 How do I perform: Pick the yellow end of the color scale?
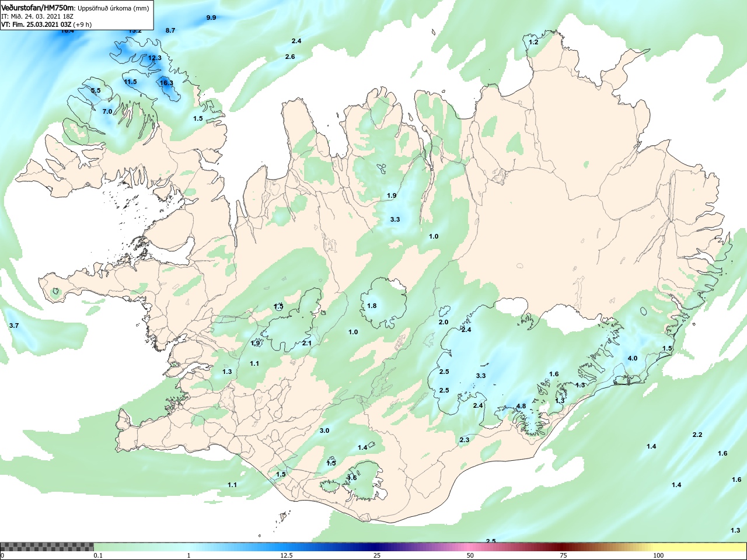700,547
